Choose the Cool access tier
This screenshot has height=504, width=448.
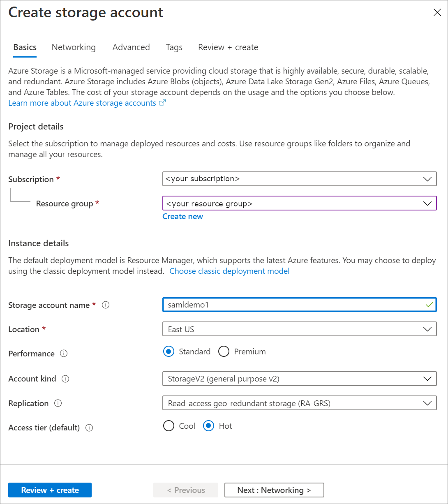click(169, 426)
